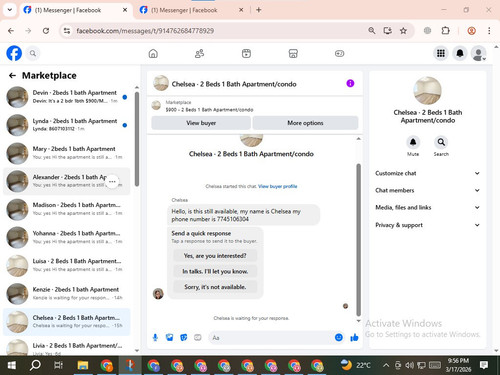This screenshot has width=500, height=375.
Task: Open the Gaming icon in top navigation
Action: [x=339, y=53]
